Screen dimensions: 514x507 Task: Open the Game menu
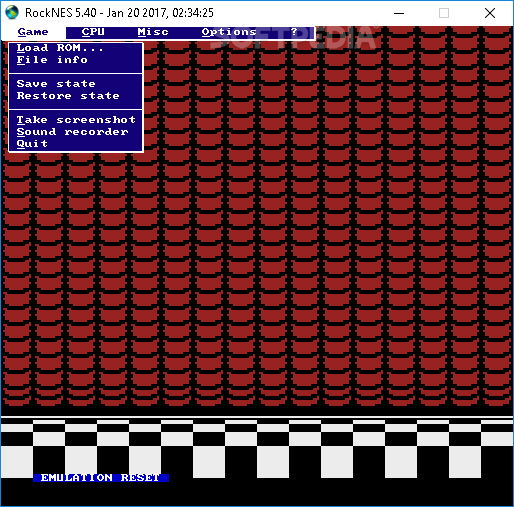33,32
